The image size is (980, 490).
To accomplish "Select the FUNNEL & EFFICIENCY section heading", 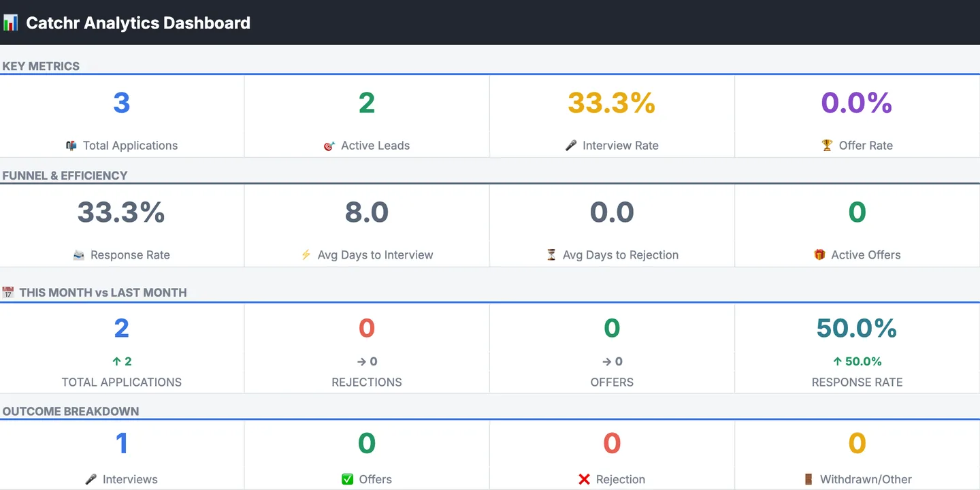I will (65, 176).
